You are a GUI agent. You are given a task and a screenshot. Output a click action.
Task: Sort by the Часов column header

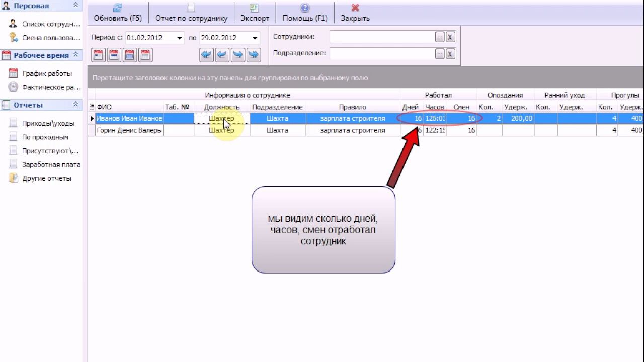[x=435, y=107]
